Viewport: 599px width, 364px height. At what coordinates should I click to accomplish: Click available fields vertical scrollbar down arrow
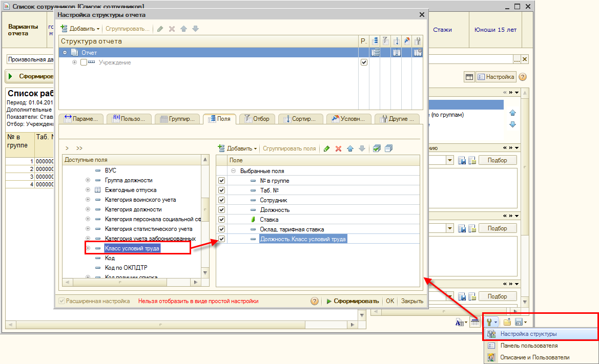tap(205, 273)
